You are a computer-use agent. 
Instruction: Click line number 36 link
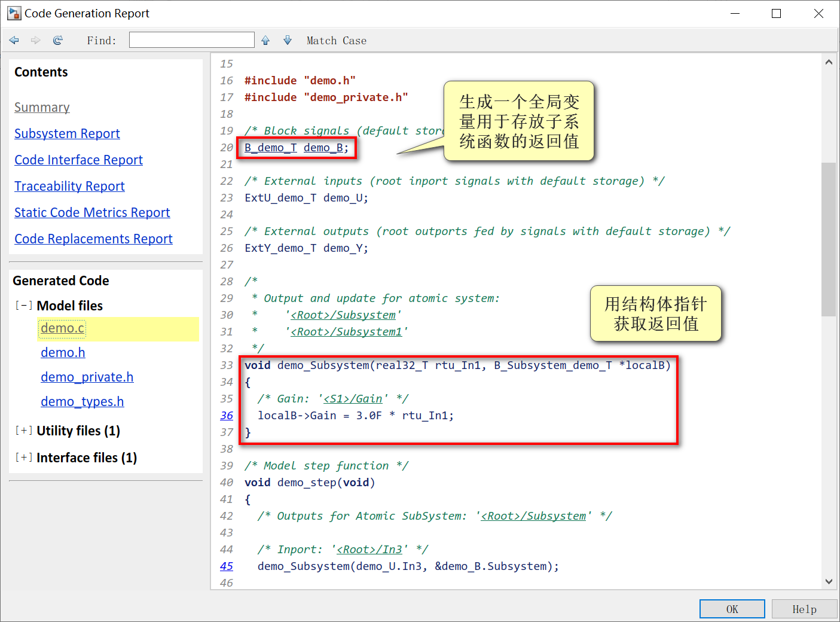pyautogui.click(x=227, y=416)
